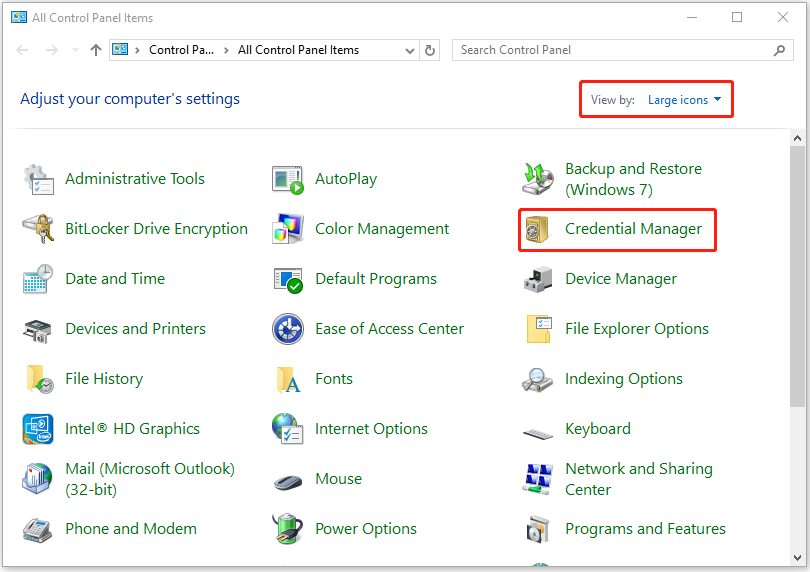Open the Mail (Microsoft Outlook) icon
Image resolution: width=810 pixels, height=572 pixels.
pos(37,478)
